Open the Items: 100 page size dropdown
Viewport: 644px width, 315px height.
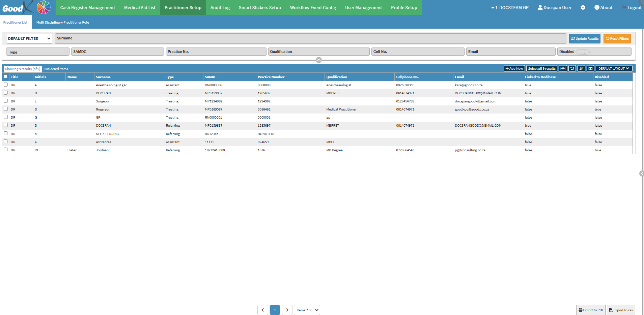coord(307,310)
